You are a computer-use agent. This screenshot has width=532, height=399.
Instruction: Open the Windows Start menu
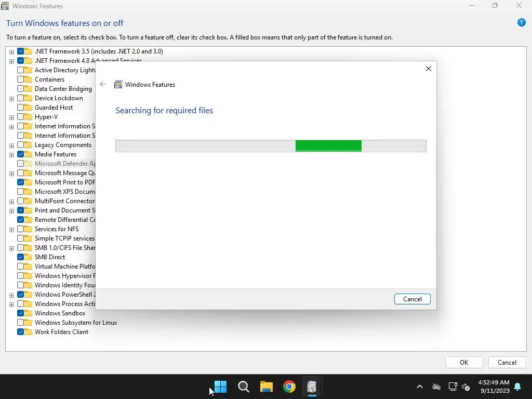(x=220, y=387)
